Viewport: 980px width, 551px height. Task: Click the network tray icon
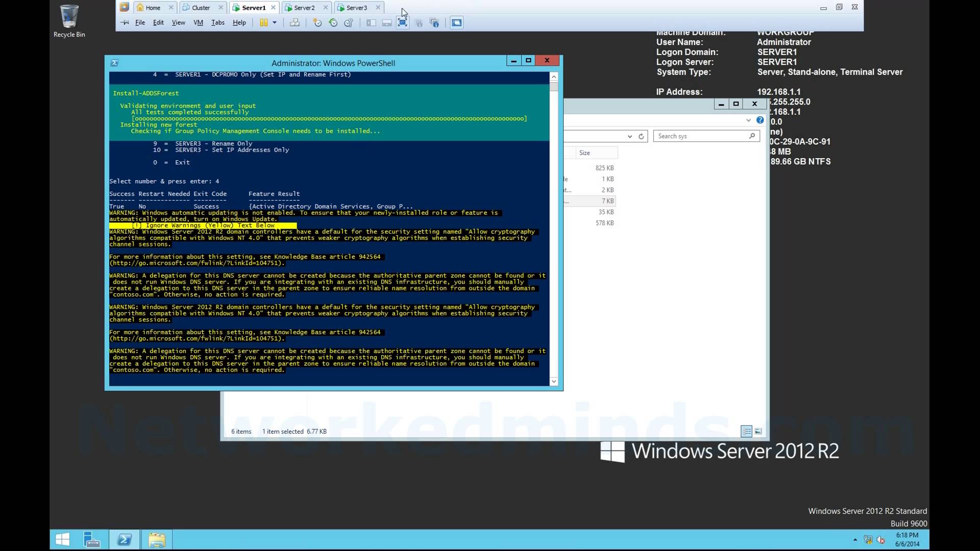click(x=868, y=540)
